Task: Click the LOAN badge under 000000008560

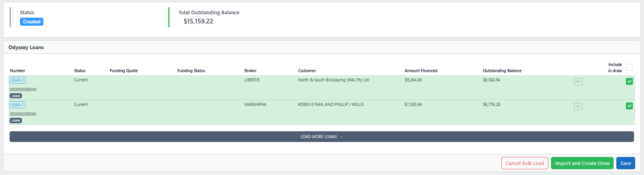Action: (16, 121)
